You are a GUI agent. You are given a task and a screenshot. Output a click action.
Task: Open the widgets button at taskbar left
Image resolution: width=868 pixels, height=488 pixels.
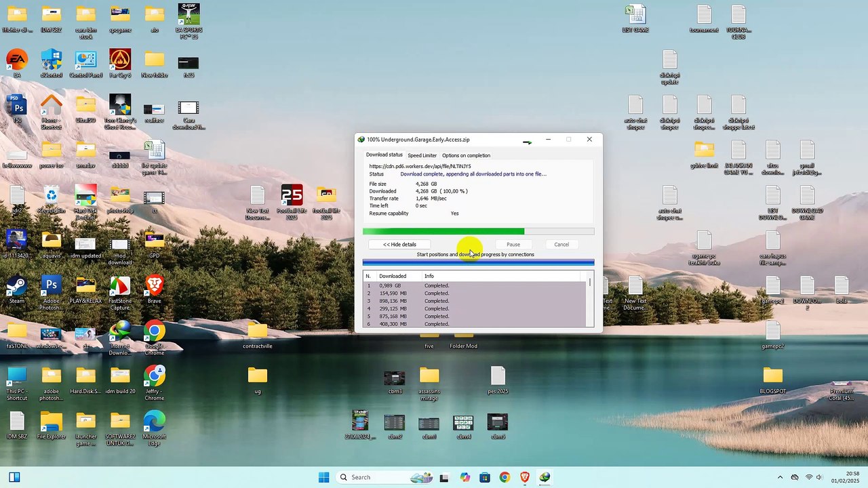pos(14,477)
